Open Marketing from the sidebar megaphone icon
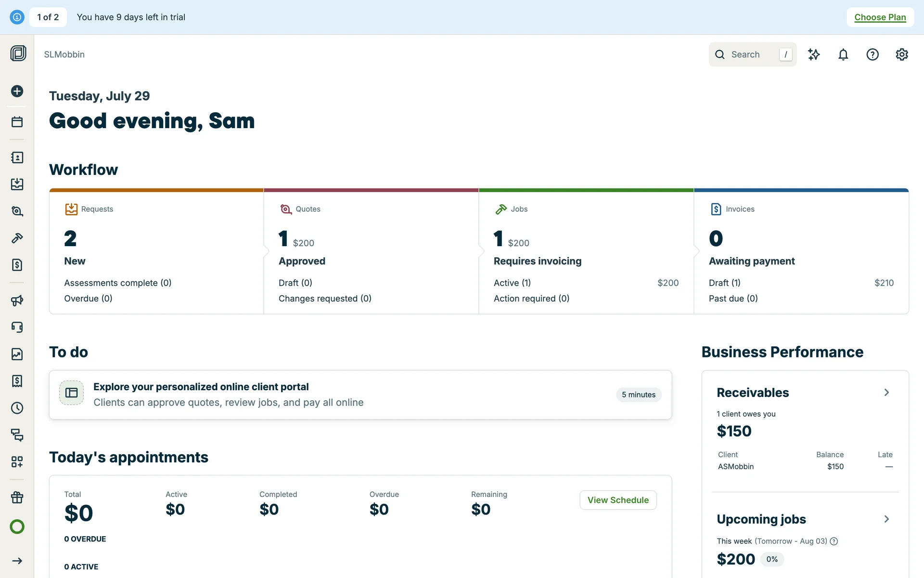924x578 pixels. click(x=17, y=301)
